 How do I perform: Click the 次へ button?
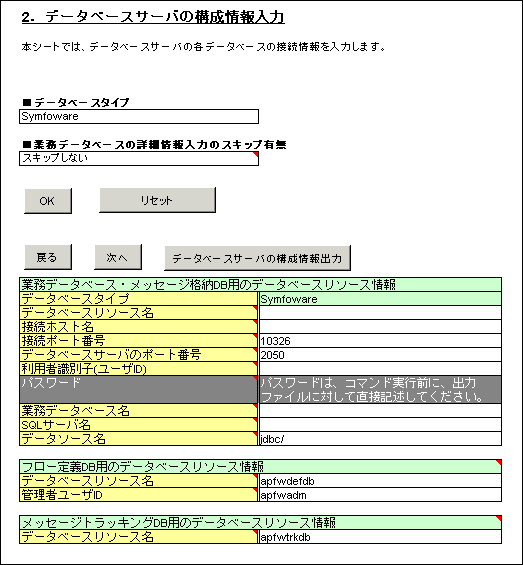(x=118, y=257)
